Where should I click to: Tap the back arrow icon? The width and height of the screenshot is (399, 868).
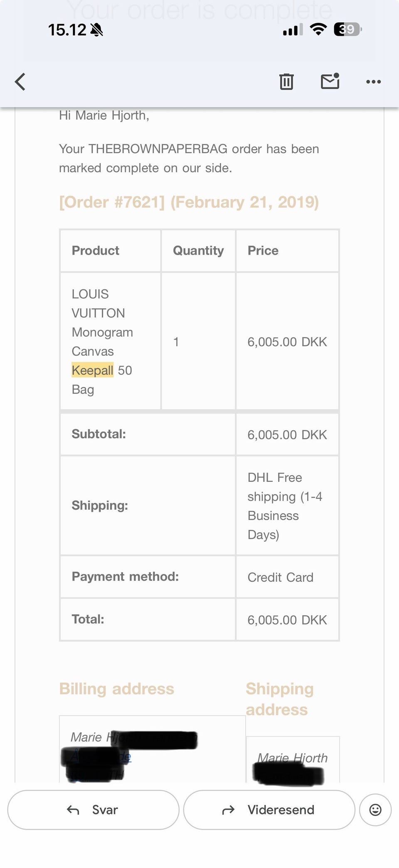point(20,82)
